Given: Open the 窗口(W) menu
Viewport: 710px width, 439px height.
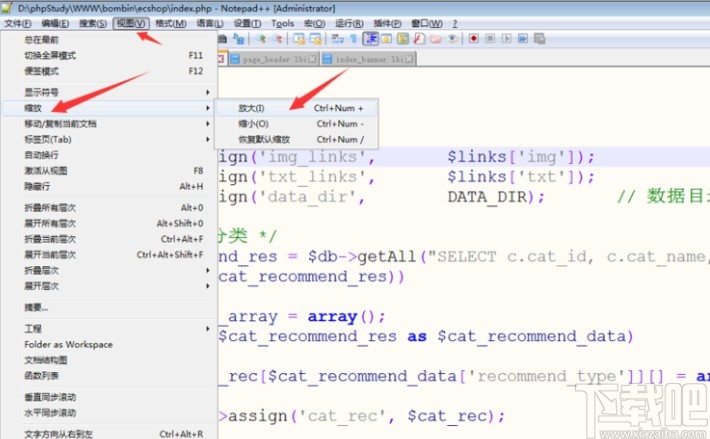Looking at the screenshot, I should tap(427, 24).
